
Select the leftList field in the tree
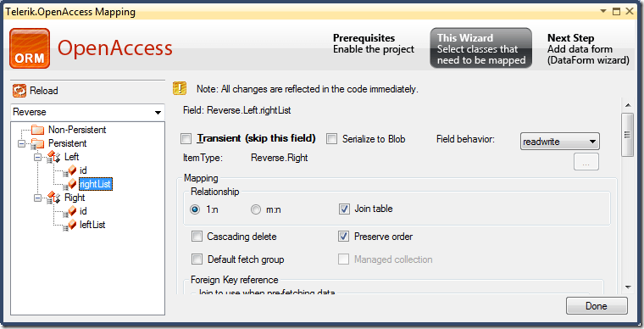(x=92, y=225)
